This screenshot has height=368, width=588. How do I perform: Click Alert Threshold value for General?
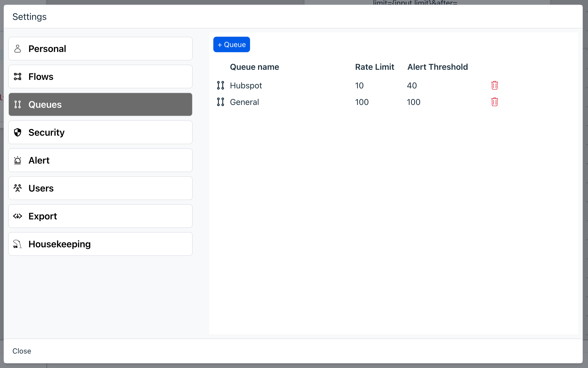click(413, 102)
